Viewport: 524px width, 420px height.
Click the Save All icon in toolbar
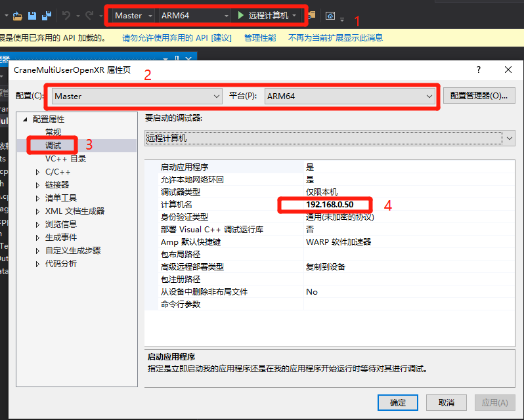tap(47, 16)
